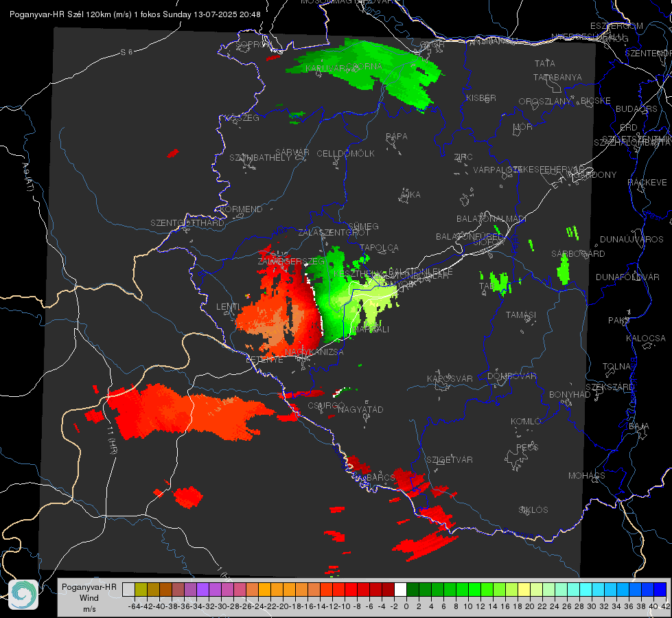
Task: Click the BONYHAD label
Action: tap(570, 395)
